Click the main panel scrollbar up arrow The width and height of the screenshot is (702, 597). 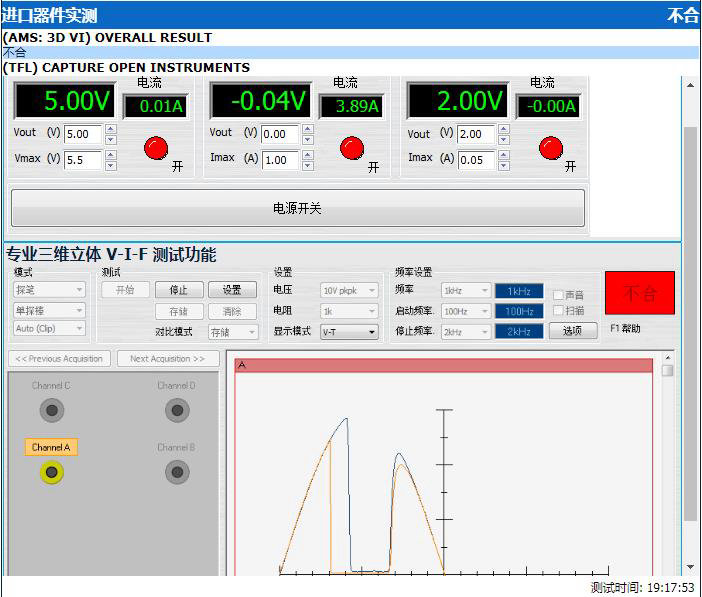(691, 85)
